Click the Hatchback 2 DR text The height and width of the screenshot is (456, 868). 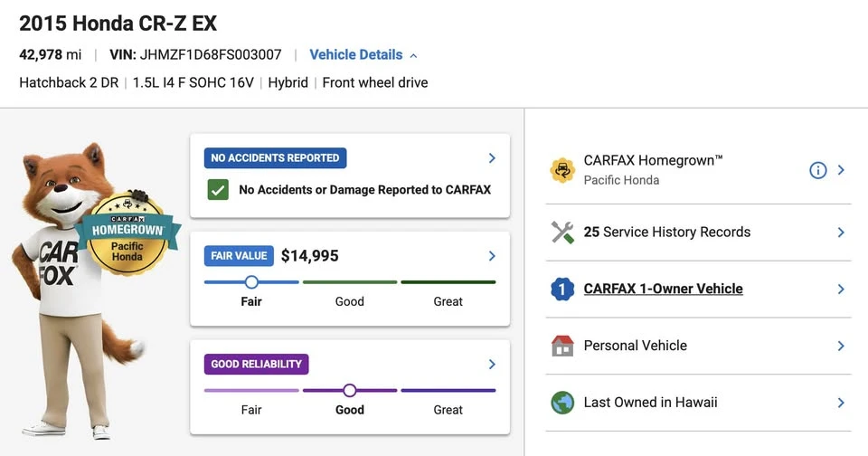click(69, 82)
